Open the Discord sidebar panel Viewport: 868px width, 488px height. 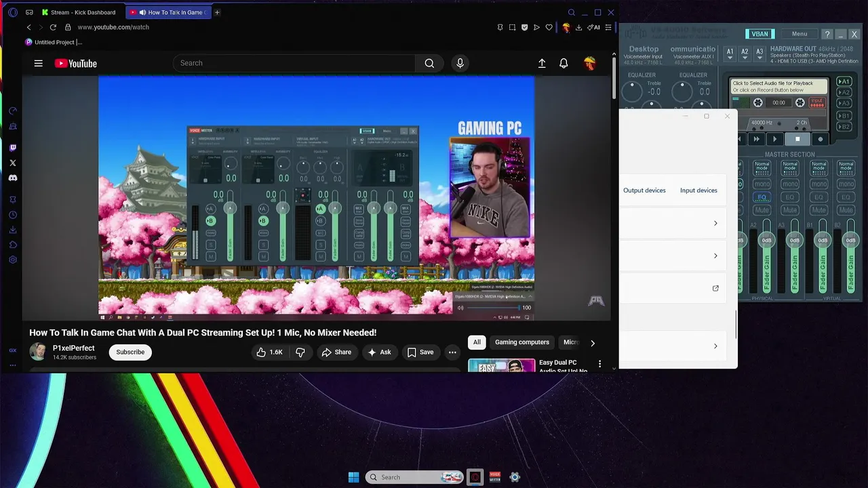coord(13,178)
